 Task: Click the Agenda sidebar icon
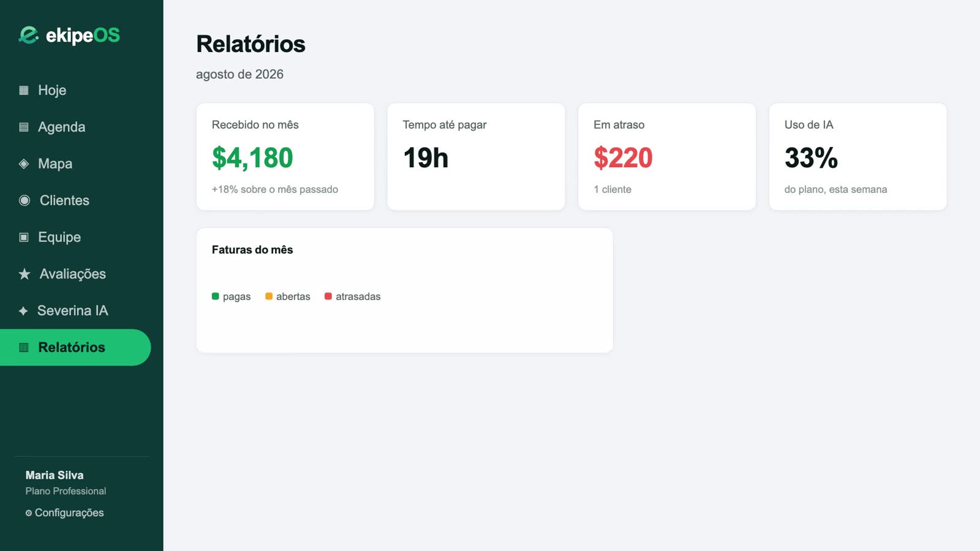click(24, 127)
